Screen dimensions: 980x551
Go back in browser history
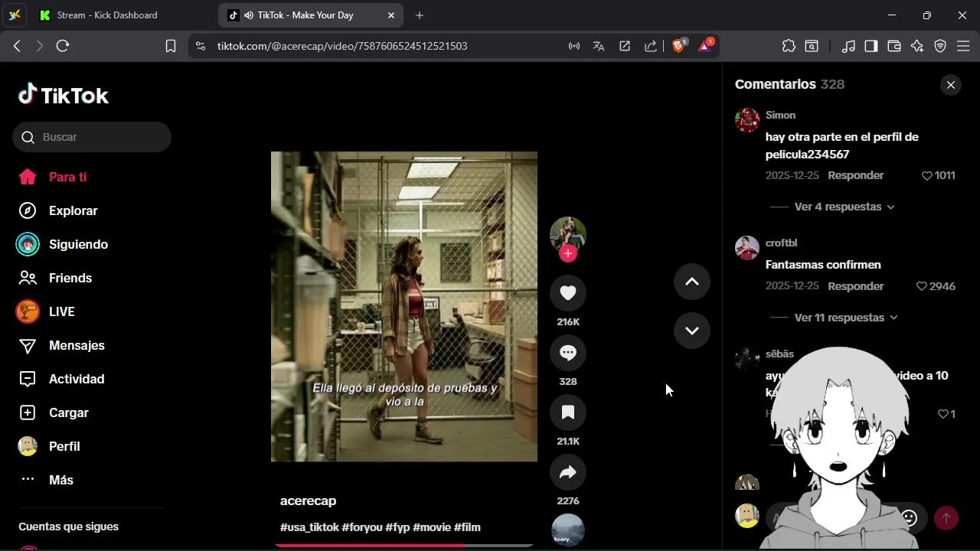(17, 46)
